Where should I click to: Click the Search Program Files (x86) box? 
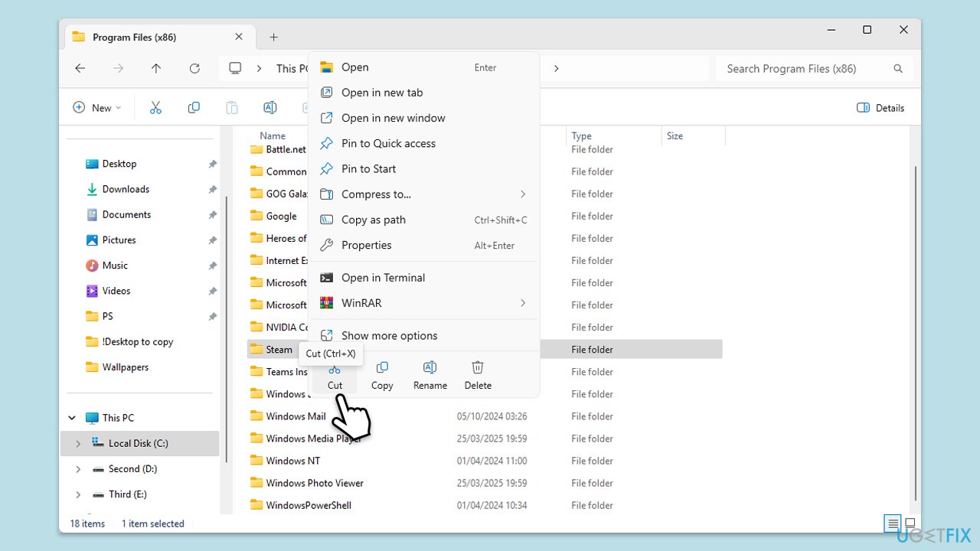(x=804, y=69)
